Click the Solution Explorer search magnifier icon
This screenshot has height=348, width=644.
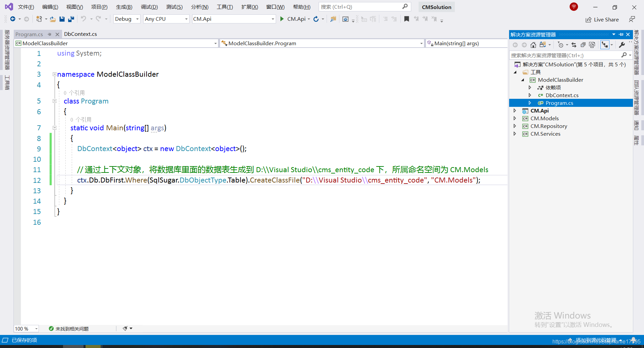624,55
